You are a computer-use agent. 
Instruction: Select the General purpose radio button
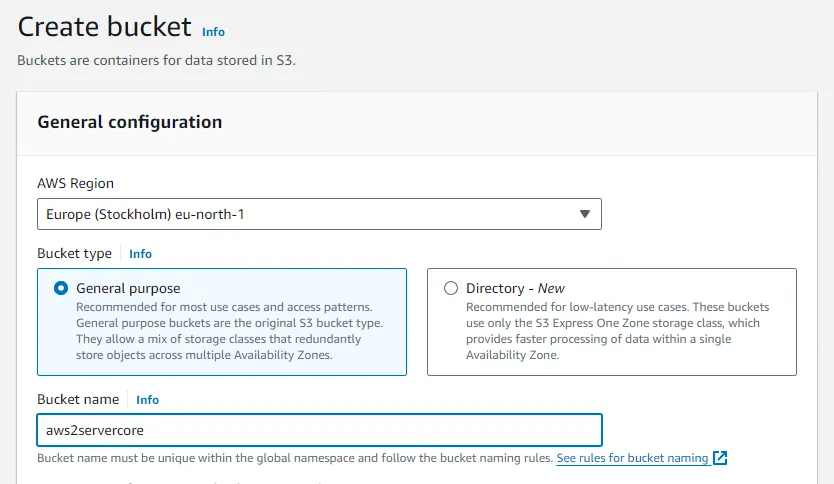click(60, 288)
